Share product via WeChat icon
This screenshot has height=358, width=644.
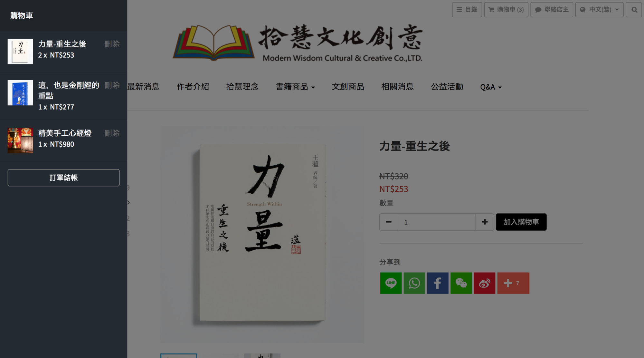(x=461, y=283)
